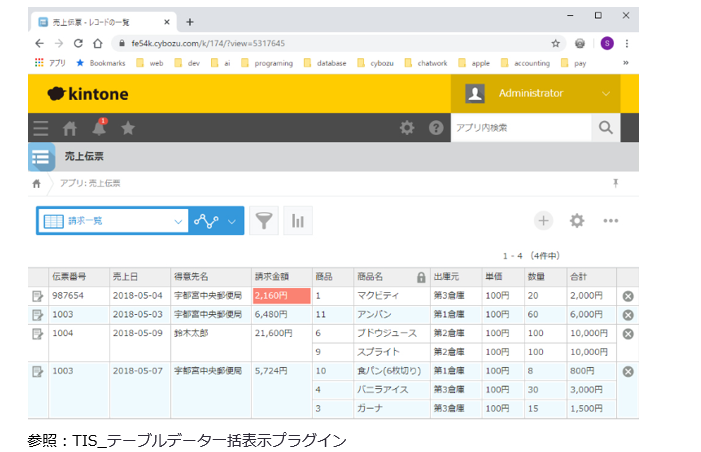Add a new record with plus icon
This screenshot has width=701, height=452.
[x=543, y=221]
